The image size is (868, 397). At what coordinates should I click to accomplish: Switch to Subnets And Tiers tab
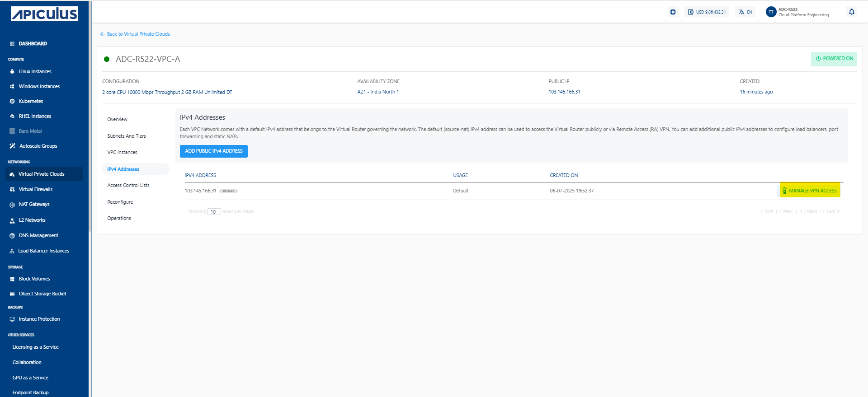coord(127,136)
